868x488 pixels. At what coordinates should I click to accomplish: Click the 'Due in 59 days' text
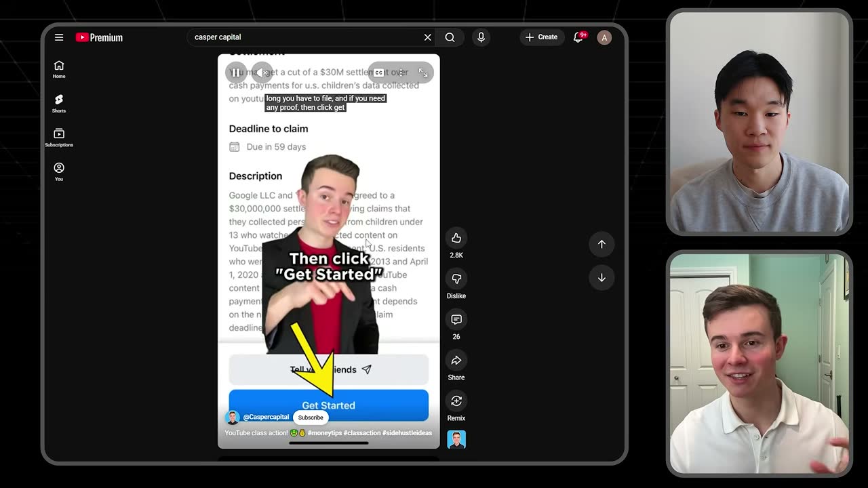point(276,147)
